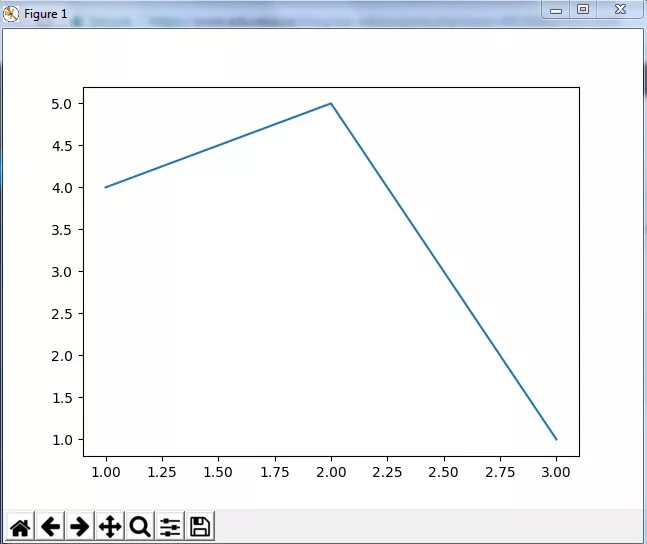647x544 pixels.
Task: Click the line's end point at x 3.00
Action: [556, 439]
